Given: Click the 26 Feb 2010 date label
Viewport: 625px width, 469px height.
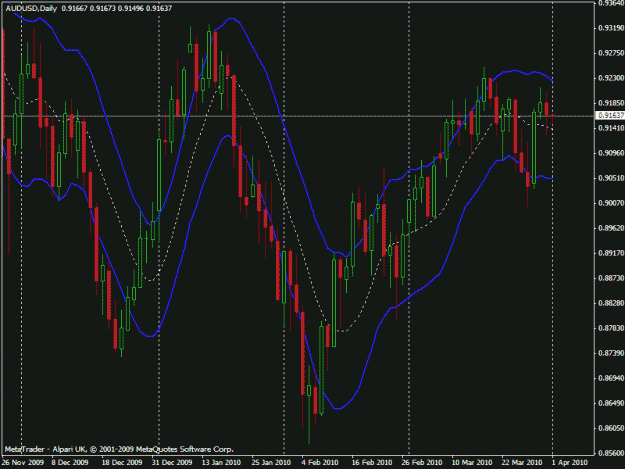Looking at the screenshot, I should 422,463.
